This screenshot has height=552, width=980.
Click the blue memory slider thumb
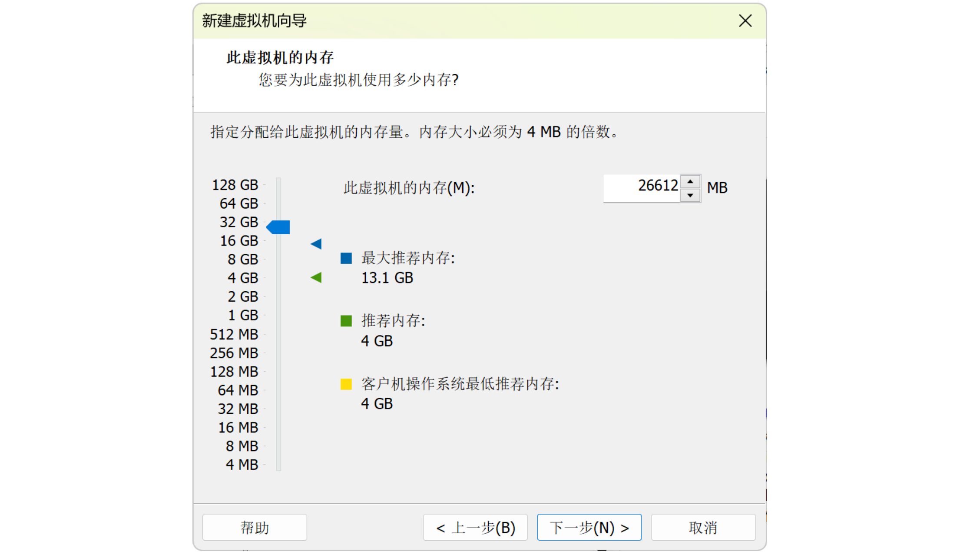pyautogui.click(x=278, y=227)
